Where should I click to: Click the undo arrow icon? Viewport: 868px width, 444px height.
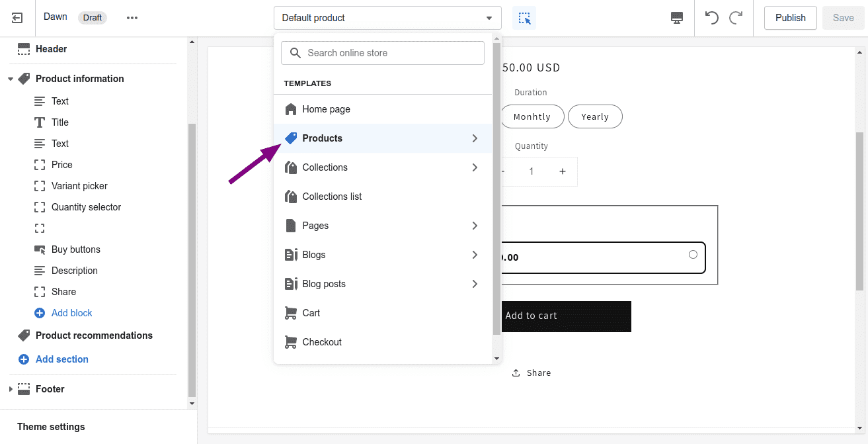click(x=712, y=18)
